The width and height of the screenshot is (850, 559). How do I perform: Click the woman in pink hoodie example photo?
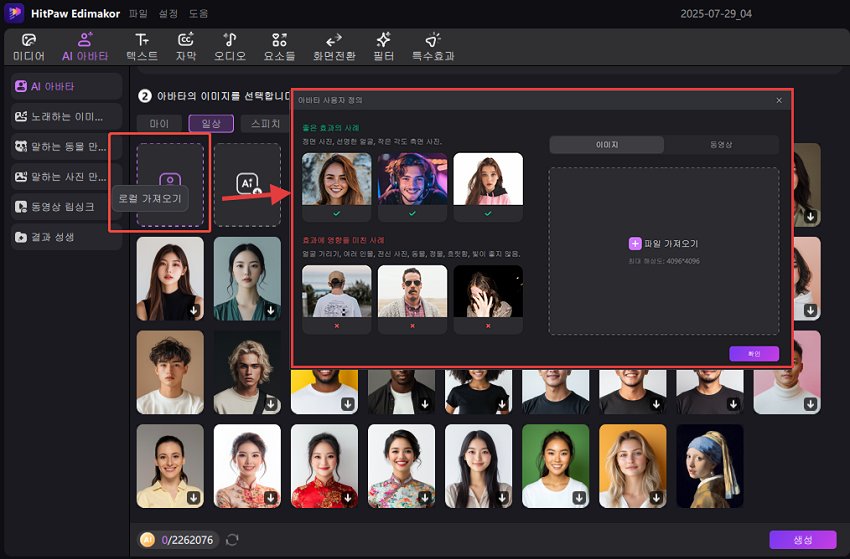488,179
